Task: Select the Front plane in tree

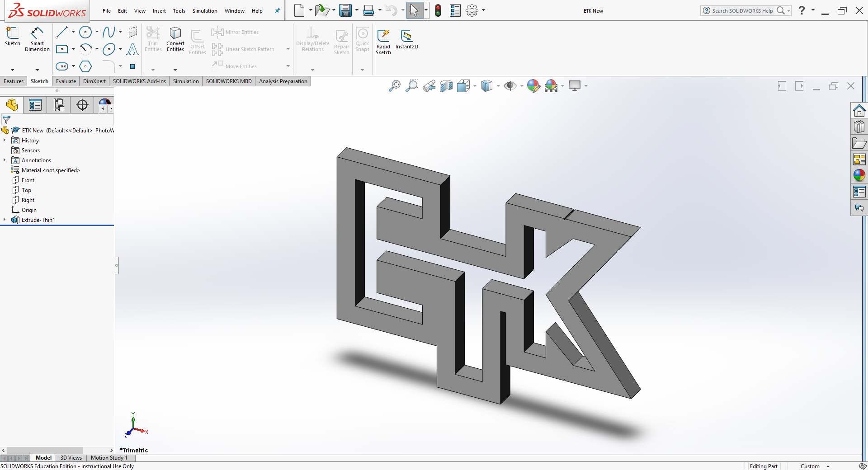Action: click(x=24, y=180)
